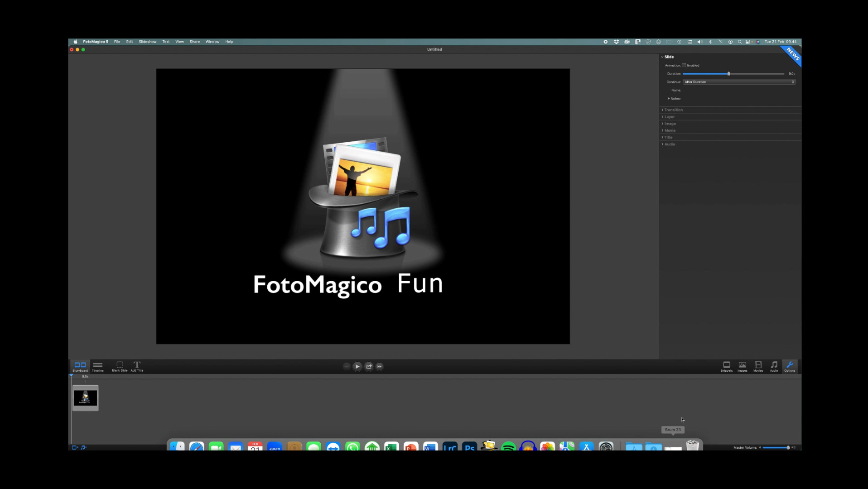
Task: Click the blue playhead marker in storyboard
Action: [x=71, y=375]
